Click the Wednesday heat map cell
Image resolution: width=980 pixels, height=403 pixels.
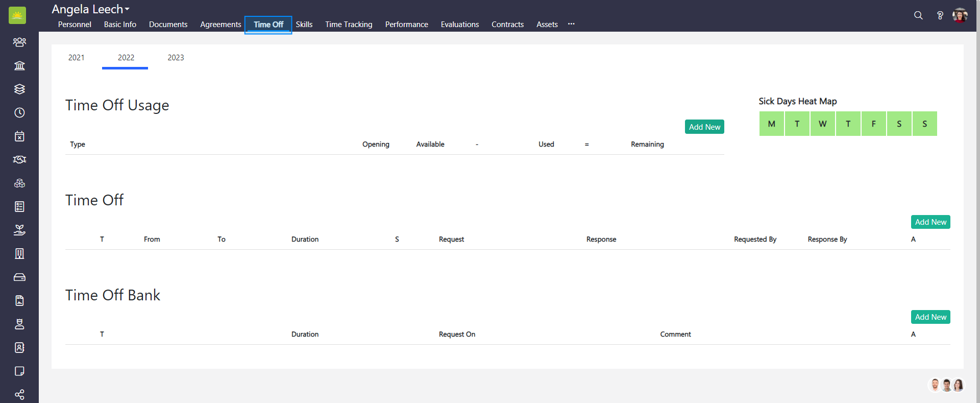coord(822,124)
